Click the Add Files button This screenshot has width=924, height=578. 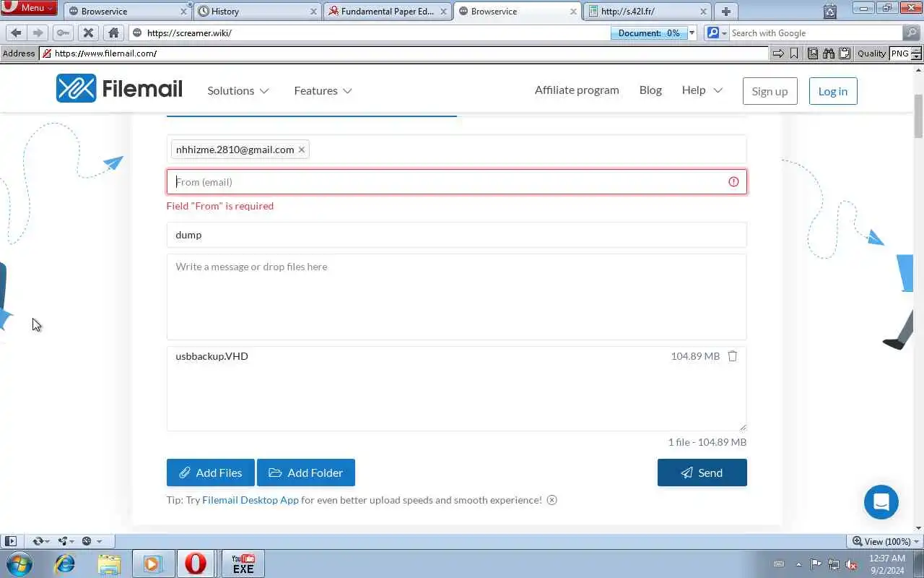click(x=211, y=473)
